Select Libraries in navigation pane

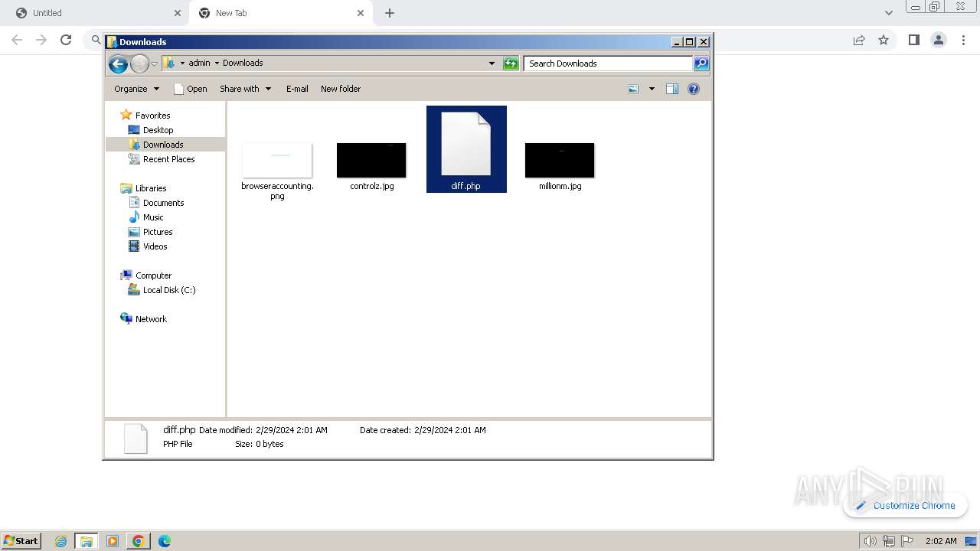click(x=151, y=188)
